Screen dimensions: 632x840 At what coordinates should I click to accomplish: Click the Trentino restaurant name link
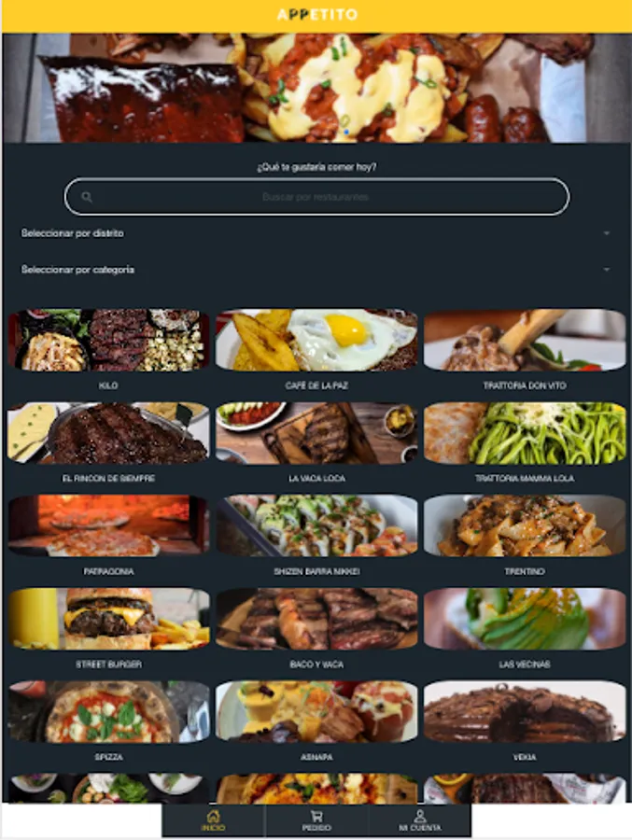(525, 571)
